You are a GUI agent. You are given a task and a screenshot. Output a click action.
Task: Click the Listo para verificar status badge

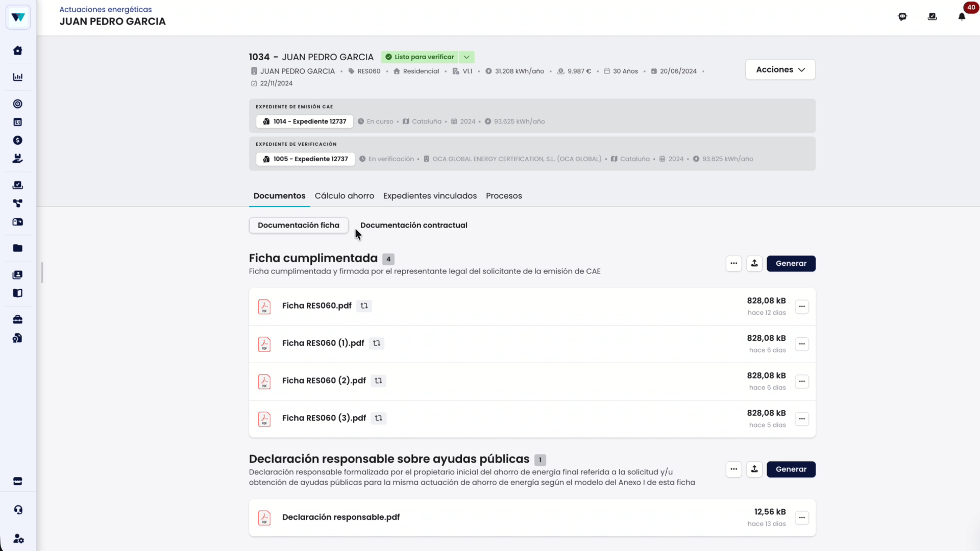coord(420,57)
